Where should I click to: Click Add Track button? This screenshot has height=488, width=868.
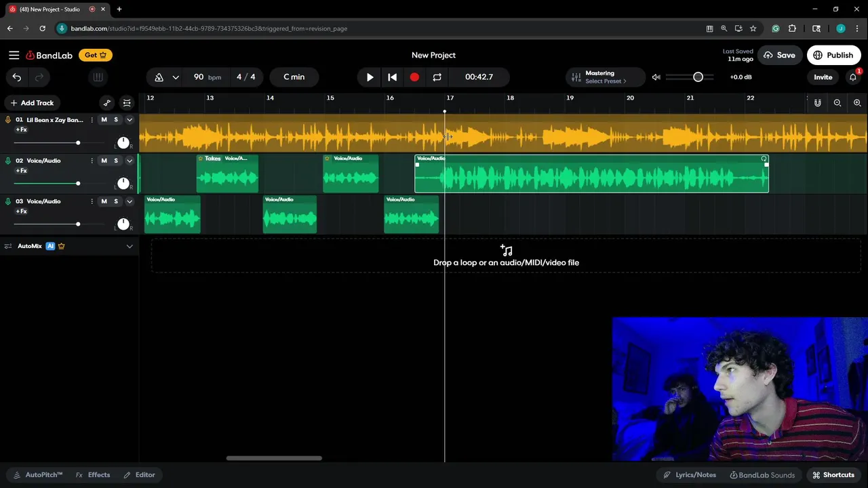coord(32,103)
